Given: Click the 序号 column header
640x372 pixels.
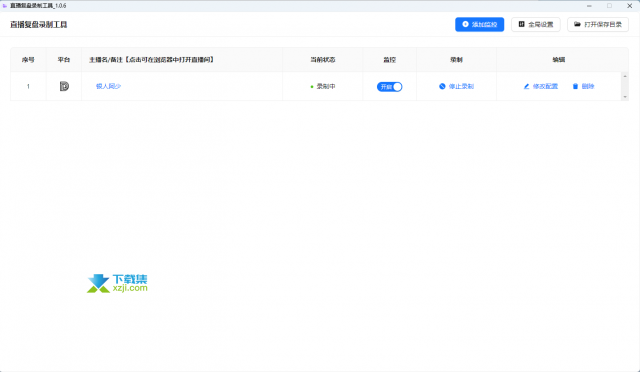Looking at the screenshot, I should (28, 60).
